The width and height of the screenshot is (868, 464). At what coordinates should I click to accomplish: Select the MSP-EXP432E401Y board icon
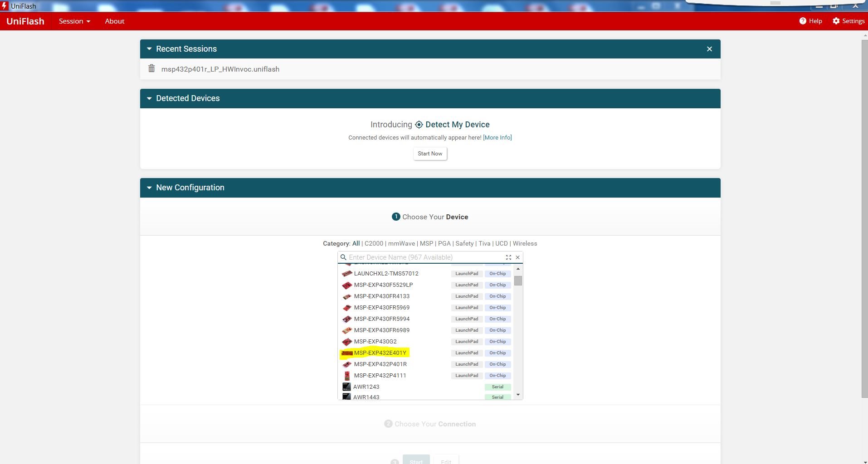tap(347, 353)
